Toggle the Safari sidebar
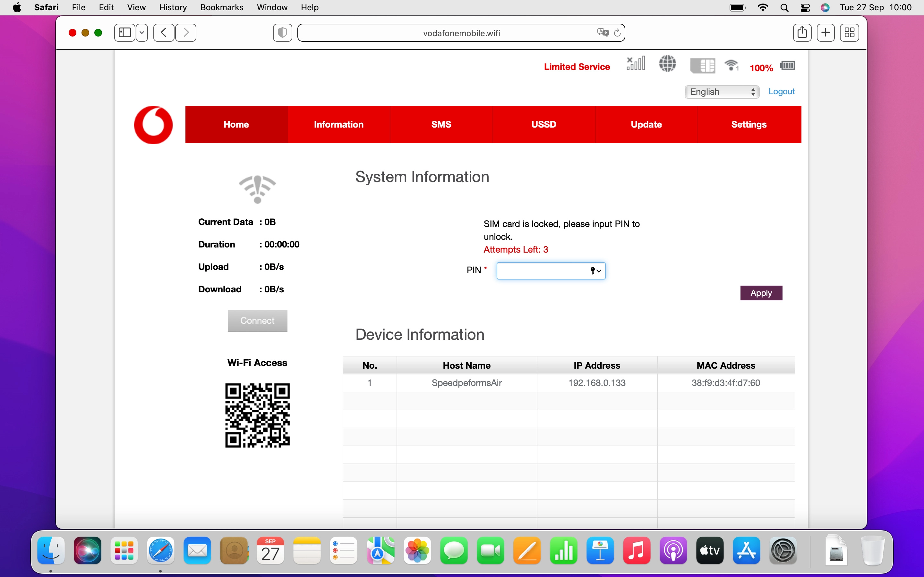This screenshot has height=577, width=924. pyautogui.click(x=125, y=33)
